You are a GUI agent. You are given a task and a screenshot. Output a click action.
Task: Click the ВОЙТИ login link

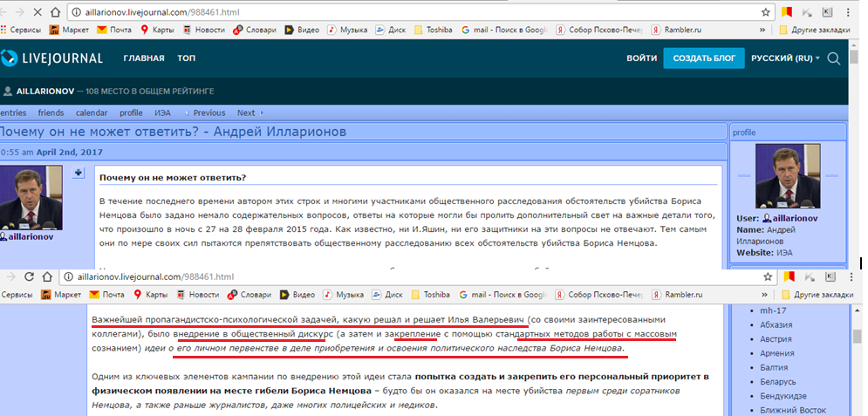[x=641, y=58]
